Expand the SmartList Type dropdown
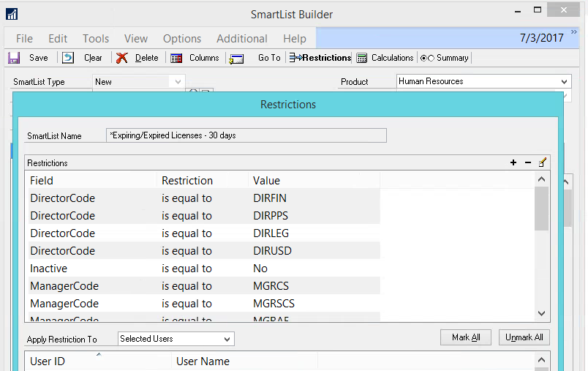Viewport: 588px width, 371px height. click(x=178, y=81)
